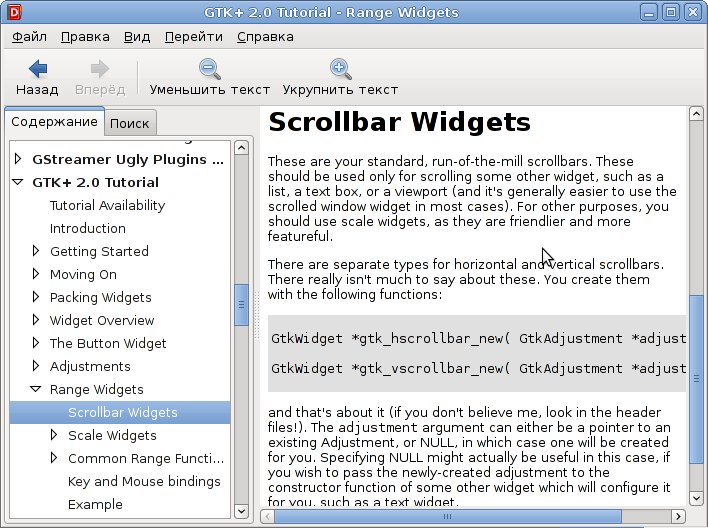The width and height of the screenshot is (708, 528).
Task: Collapse the GTK+ 2.0 Tutorial node
Action: tap(18, 182)
